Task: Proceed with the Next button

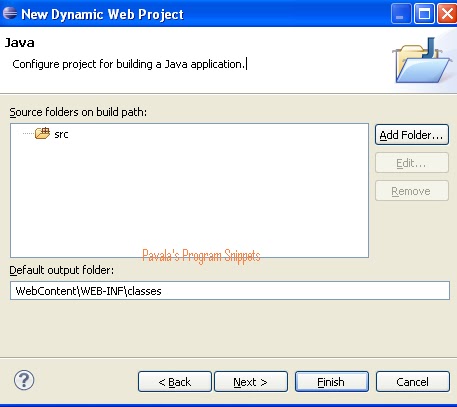Action: click(x=251, y=382)
